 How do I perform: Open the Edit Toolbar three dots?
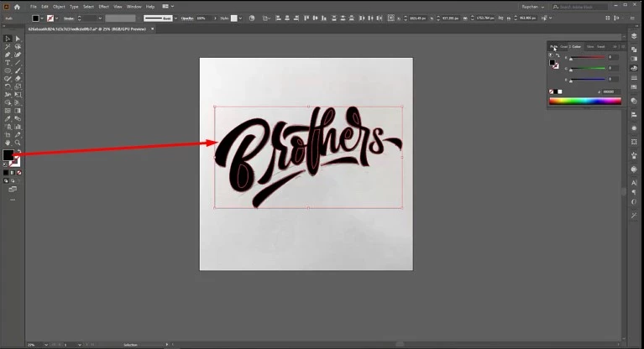coord(13,200)
